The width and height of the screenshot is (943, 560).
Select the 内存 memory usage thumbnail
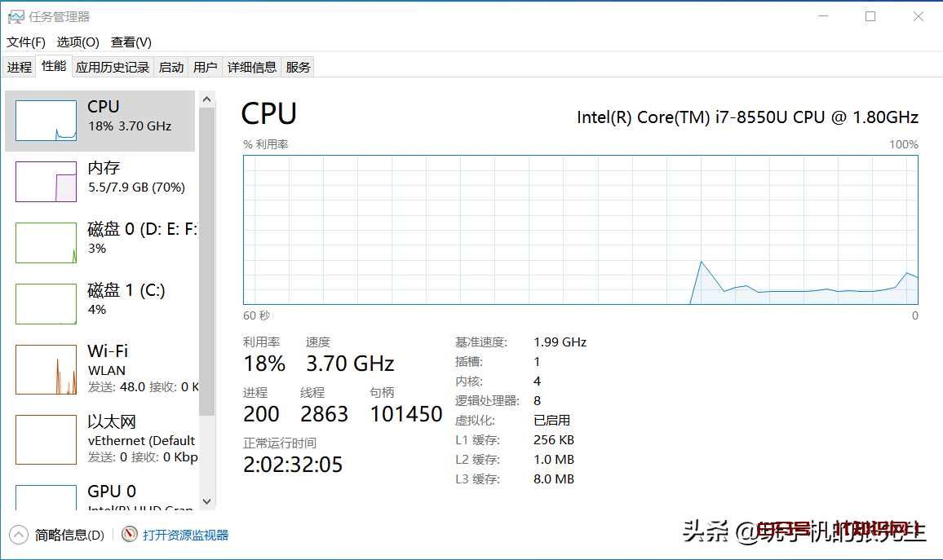coord(46,182)
